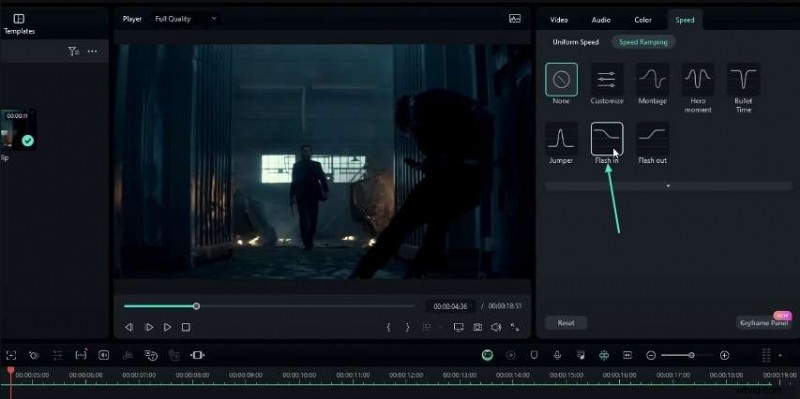Record voiceover with the microphone icon

click(558, 355)
